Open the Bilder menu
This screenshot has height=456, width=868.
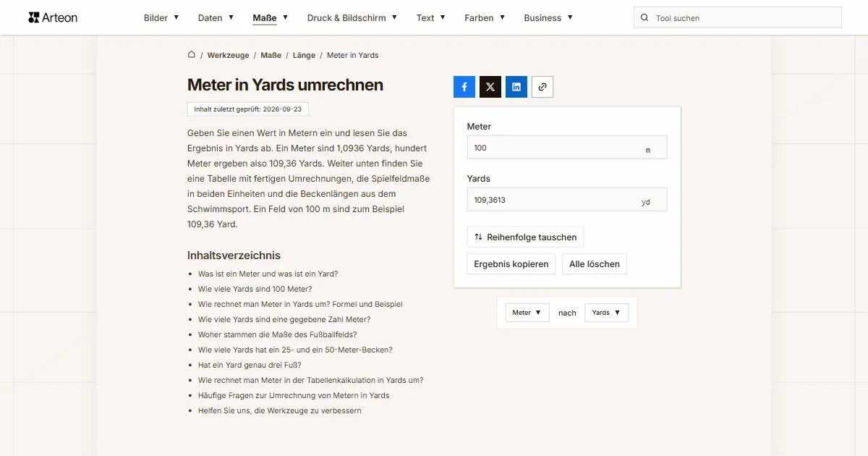(161, 17)
